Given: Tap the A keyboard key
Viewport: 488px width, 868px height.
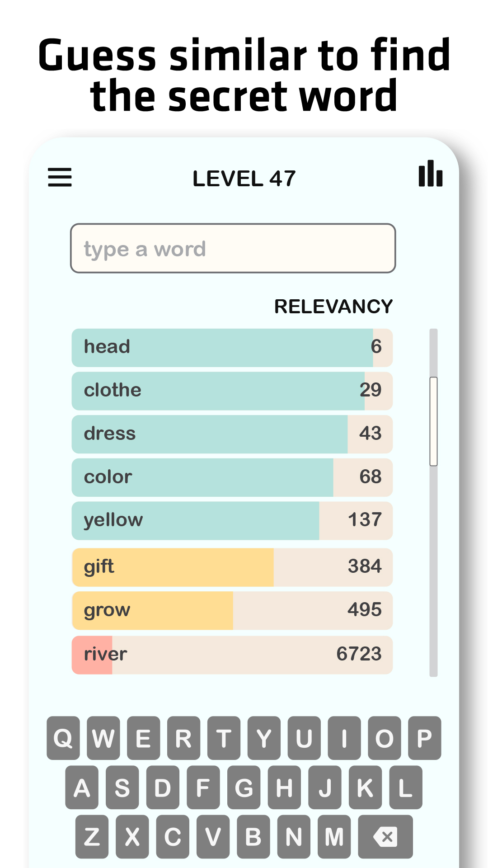Looking at the screenshot, I should point(82,788).
